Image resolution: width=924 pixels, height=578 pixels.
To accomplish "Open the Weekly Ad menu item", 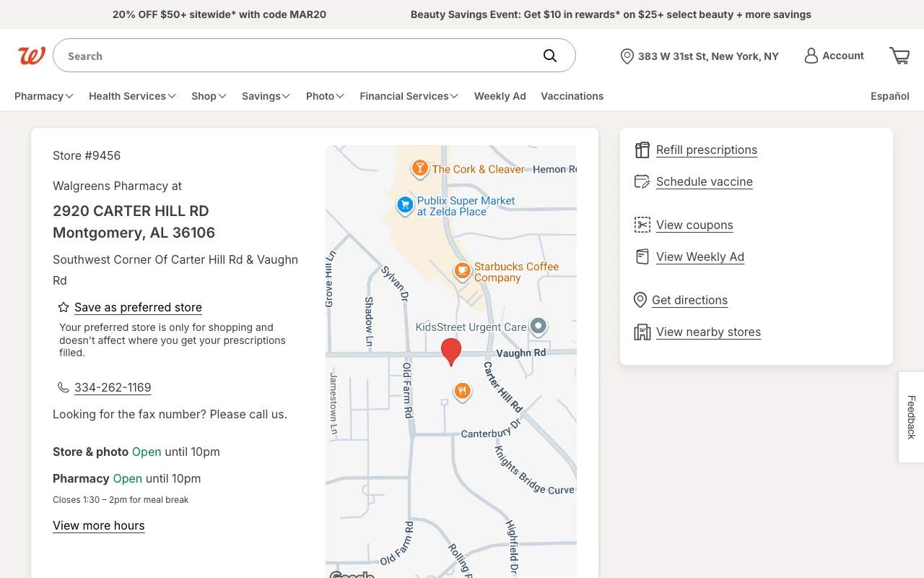I will tap(500, 96).
